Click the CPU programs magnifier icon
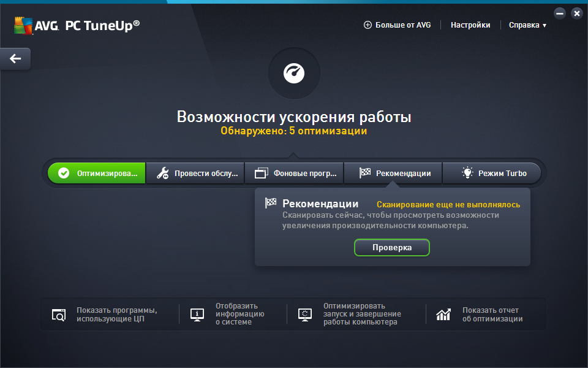This screenshot has height=368, width=588. pos(59,315)
